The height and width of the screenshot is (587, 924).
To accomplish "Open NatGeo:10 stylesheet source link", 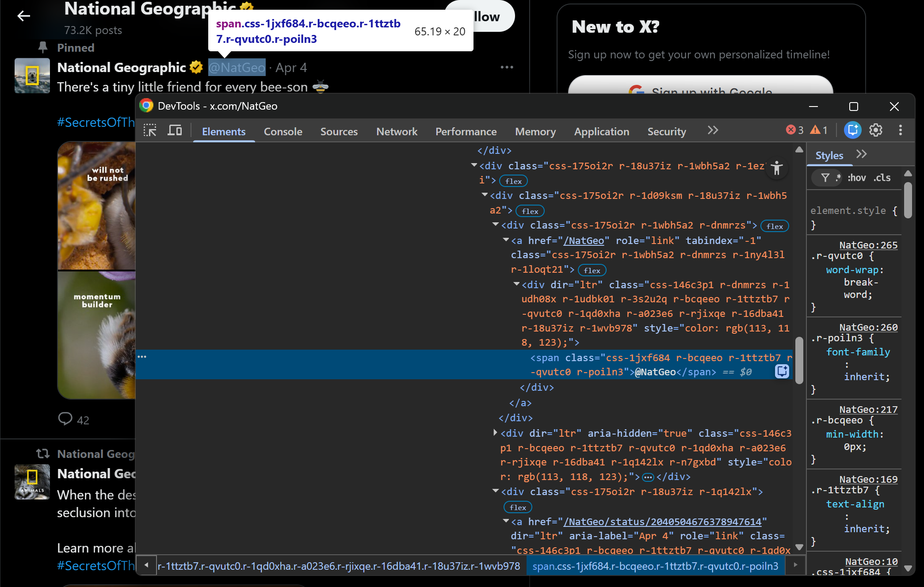I will (x=871, y=561).
